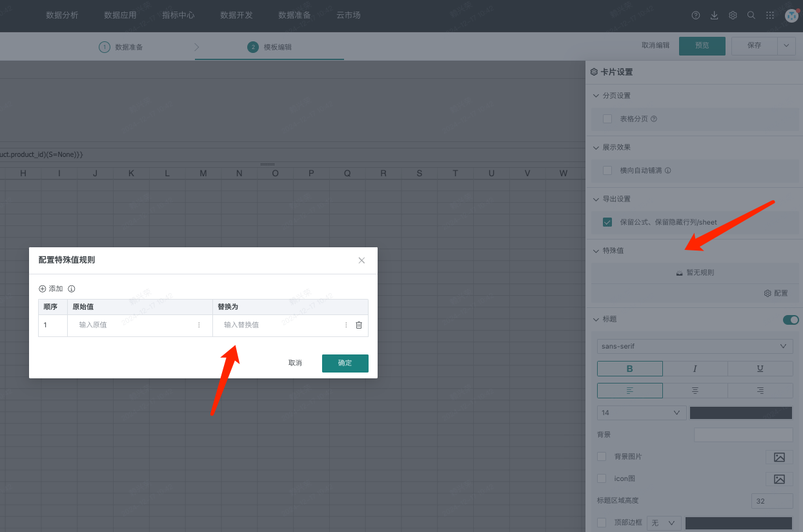
Task: Choose image for icon图
Action: tap(779, 479)
